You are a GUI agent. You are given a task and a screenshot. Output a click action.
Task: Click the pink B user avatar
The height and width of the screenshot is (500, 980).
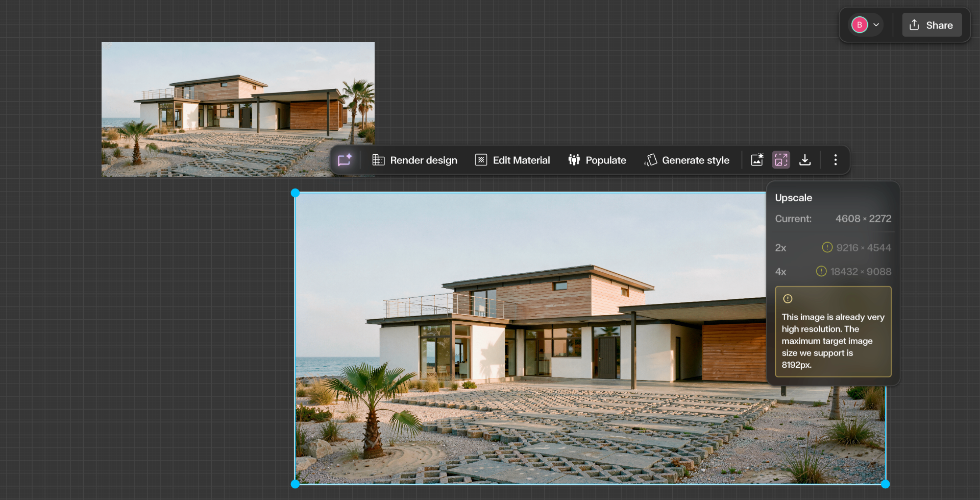pos(860,25)
